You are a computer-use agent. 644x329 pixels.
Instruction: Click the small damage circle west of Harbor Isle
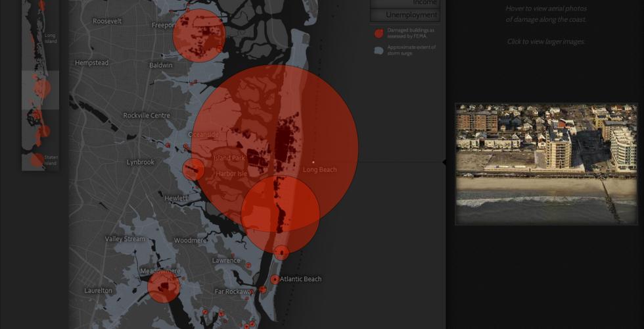point(193,170)
